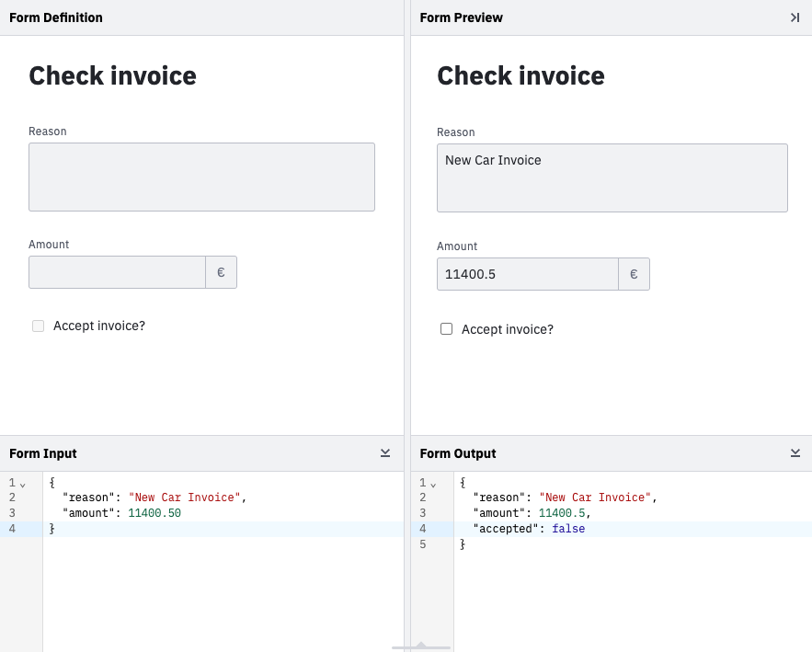Collapse the Form Output panel
Screen dimensions: 812x652
pos(795,453)
